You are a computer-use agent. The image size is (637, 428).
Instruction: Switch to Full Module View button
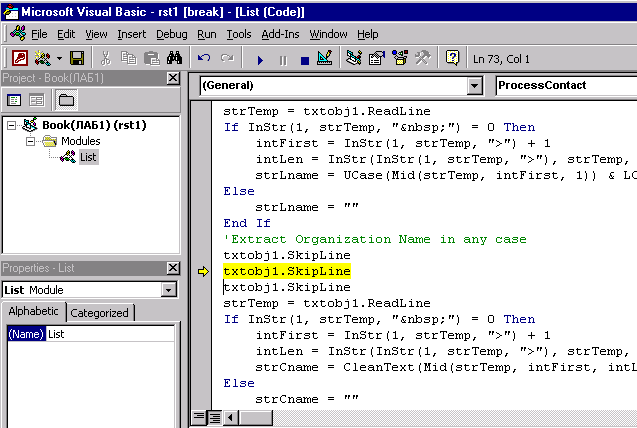[214, 416]
